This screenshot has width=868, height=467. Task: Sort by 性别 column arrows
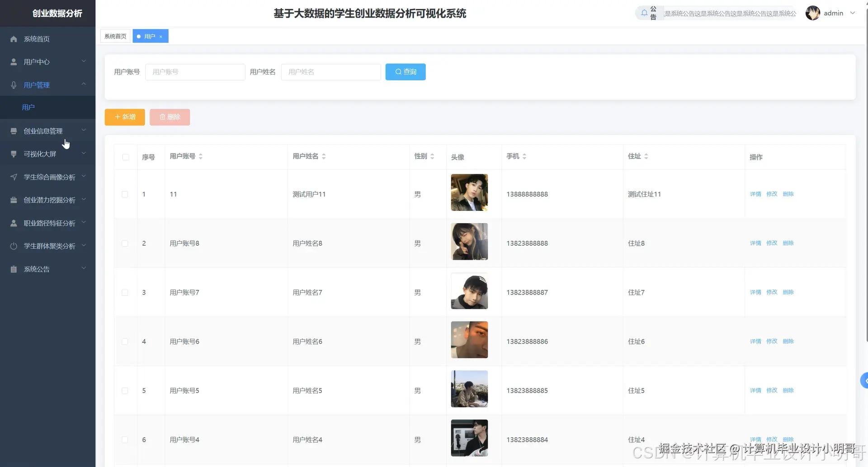[x=432, y=156]
